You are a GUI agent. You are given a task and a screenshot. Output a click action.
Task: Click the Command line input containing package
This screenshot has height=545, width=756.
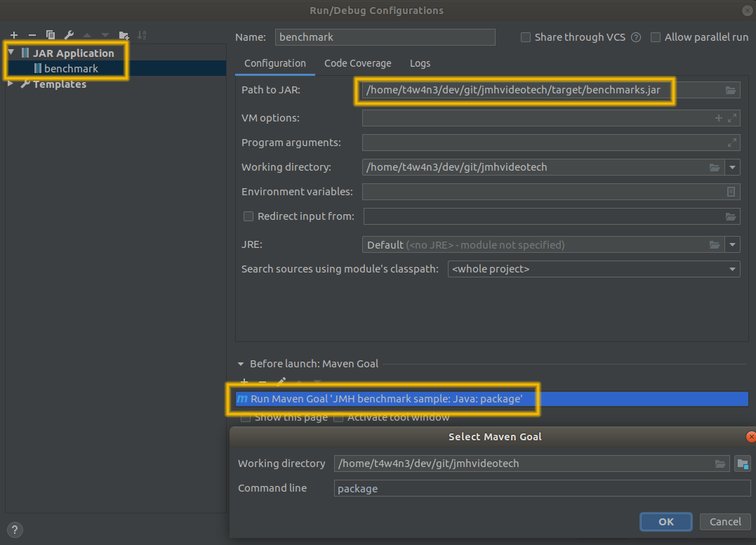click(x=541, y=488)
